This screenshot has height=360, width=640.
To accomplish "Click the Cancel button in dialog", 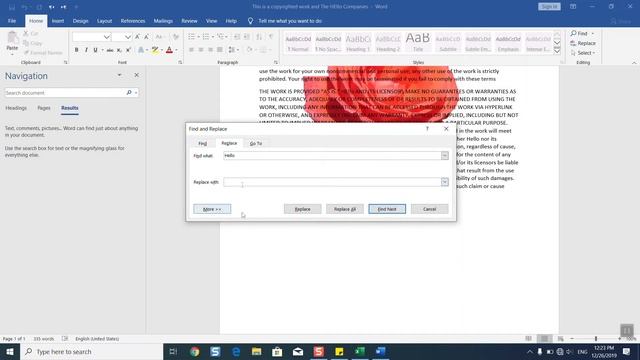I will tap(429, 209).
